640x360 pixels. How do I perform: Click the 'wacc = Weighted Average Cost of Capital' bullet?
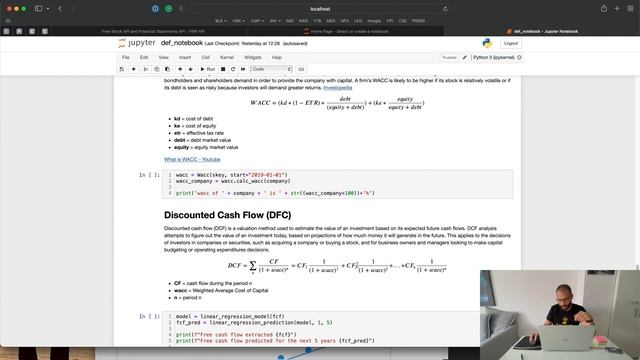pyautogui.click(x=221, y=291)
